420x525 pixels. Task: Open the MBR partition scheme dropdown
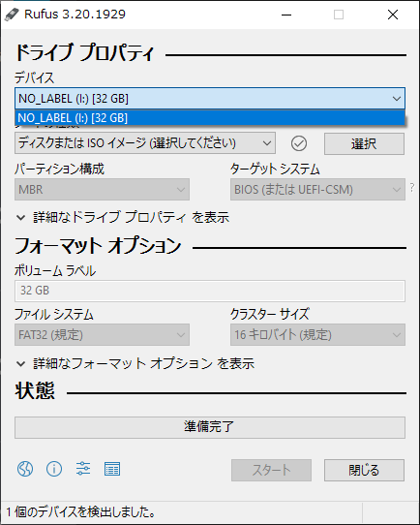tap(102, 190)
